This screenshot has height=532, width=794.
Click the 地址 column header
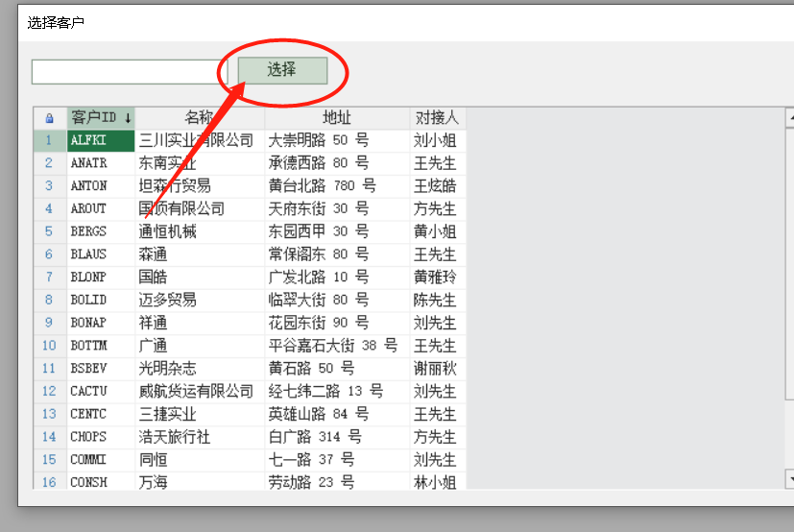click(337, 118)
